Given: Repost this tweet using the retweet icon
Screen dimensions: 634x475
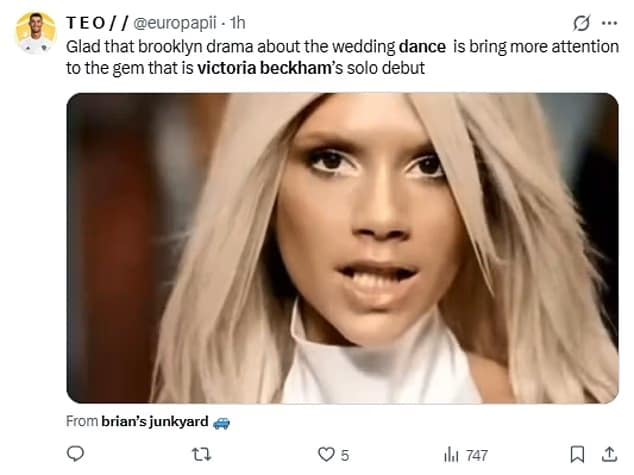Looking at the screenshot, I should pyautogui.click(x=202, y=455).
